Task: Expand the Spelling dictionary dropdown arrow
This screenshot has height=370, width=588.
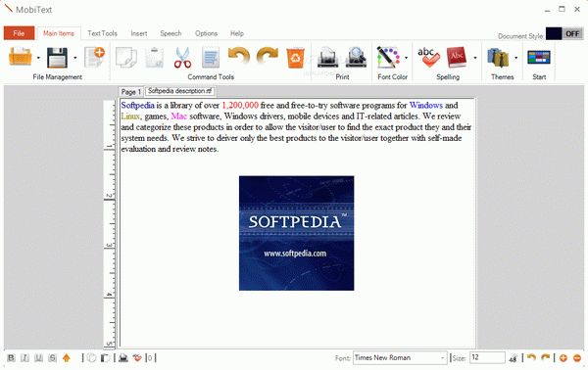Action: point(475,58)
